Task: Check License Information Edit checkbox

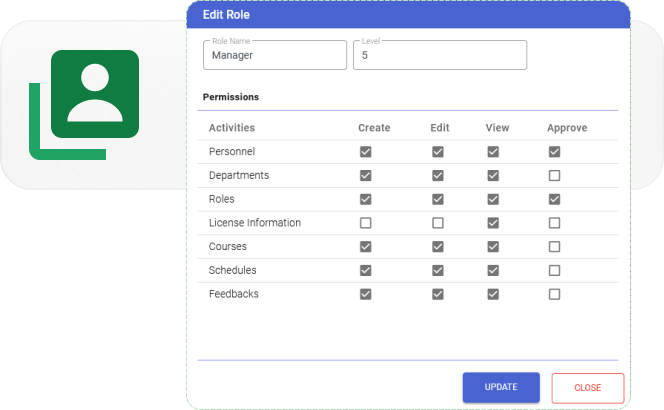Action: [438, 223]
